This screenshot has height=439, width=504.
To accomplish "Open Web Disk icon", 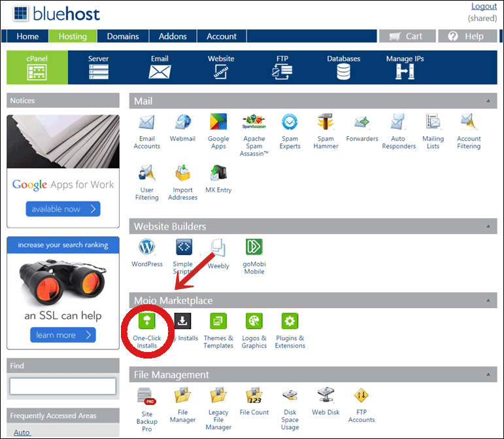I will [x=326, y=402].
